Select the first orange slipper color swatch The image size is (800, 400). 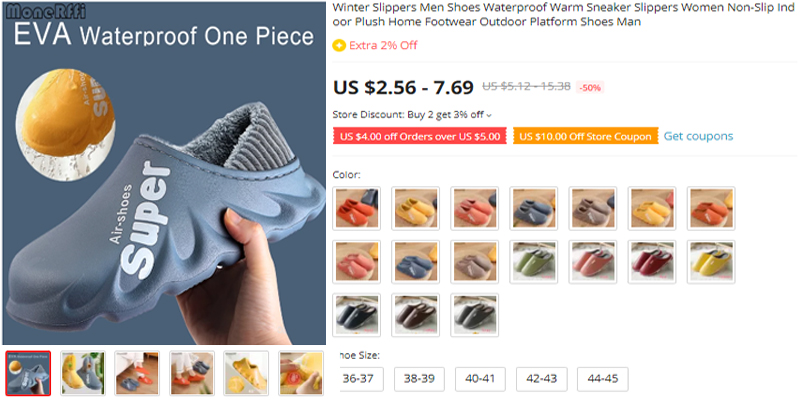coord(357,208)
